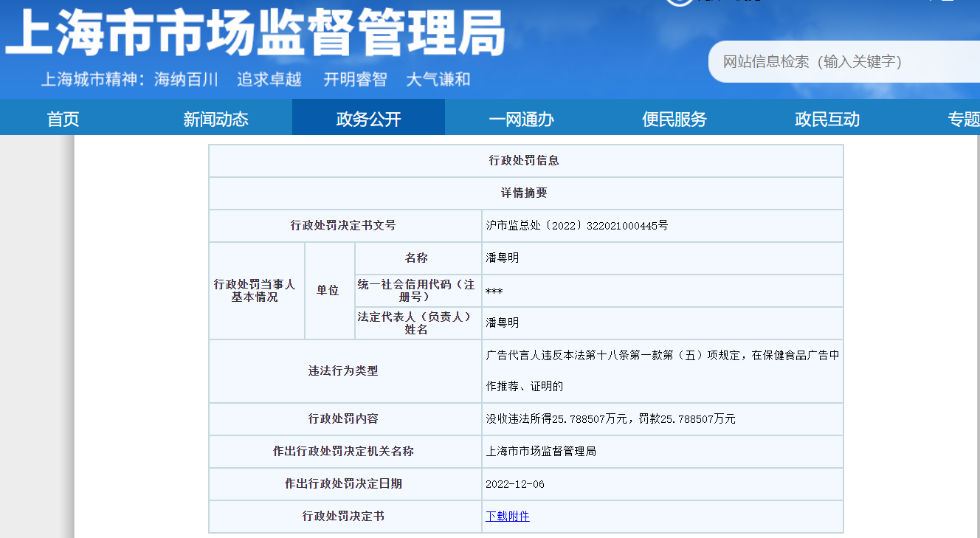Select the 行政处罚决定书 label cell
The width and height of the screenshot is (980, 538).
345,516
